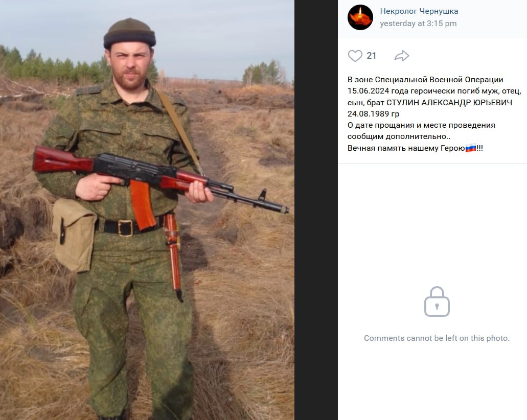Click the post description text
The width and height of the screenshot is (527, 420).
point(434,113)
